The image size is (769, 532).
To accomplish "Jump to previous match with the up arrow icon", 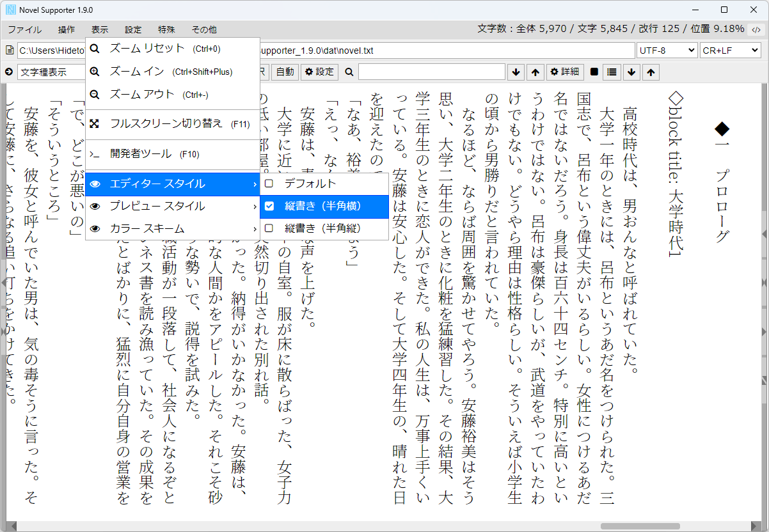I will (535, 72).
